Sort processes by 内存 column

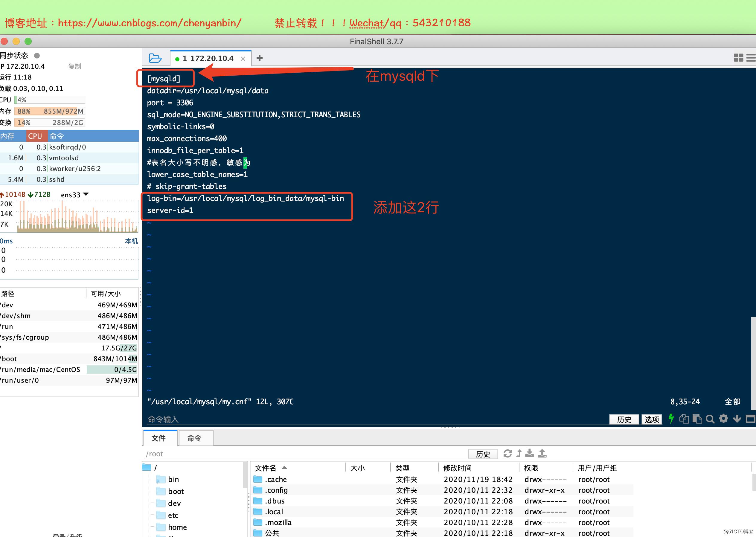point(13,136)
